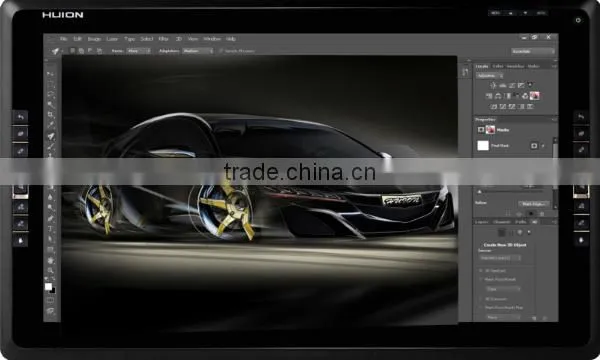Toggle Quick Mask mode icon
The image size is (600, 360).
[50, 301]
